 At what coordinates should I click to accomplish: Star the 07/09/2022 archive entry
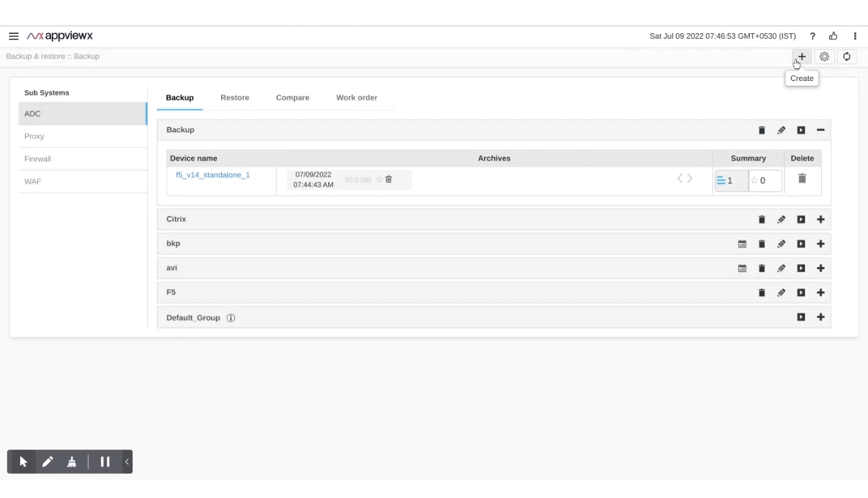coord(379,180)
